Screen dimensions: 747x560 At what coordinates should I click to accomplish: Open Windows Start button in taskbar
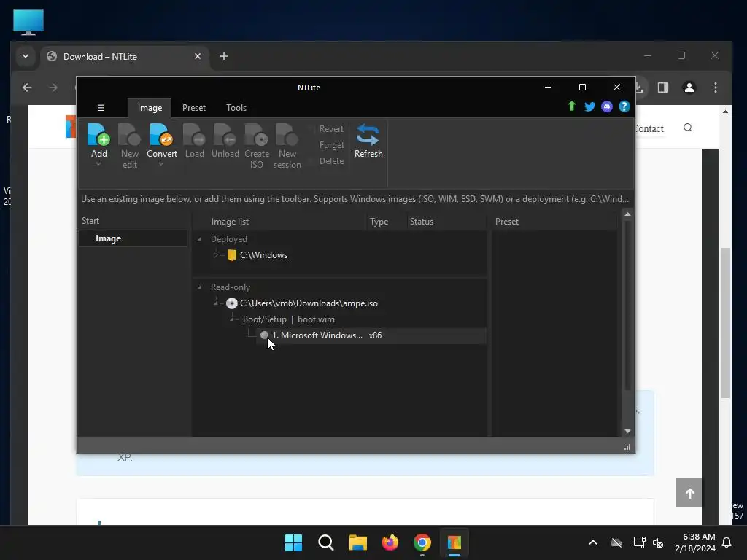coord(293,542)
